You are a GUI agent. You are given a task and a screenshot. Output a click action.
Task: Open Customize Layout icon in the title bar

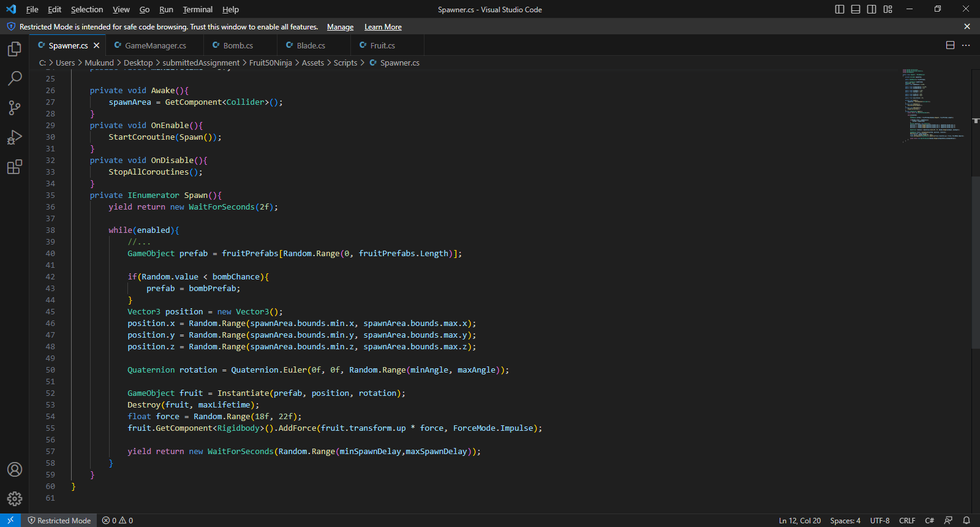tap(888, 9)
